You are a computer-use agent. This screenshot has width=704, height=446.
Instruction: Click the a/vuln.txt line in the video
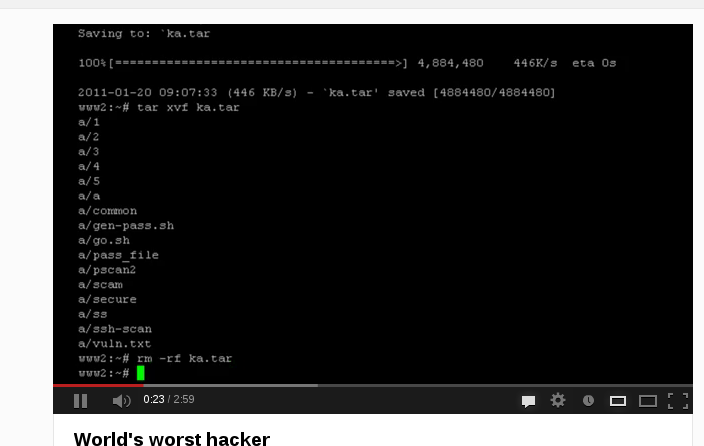click(x=114, y=344)
